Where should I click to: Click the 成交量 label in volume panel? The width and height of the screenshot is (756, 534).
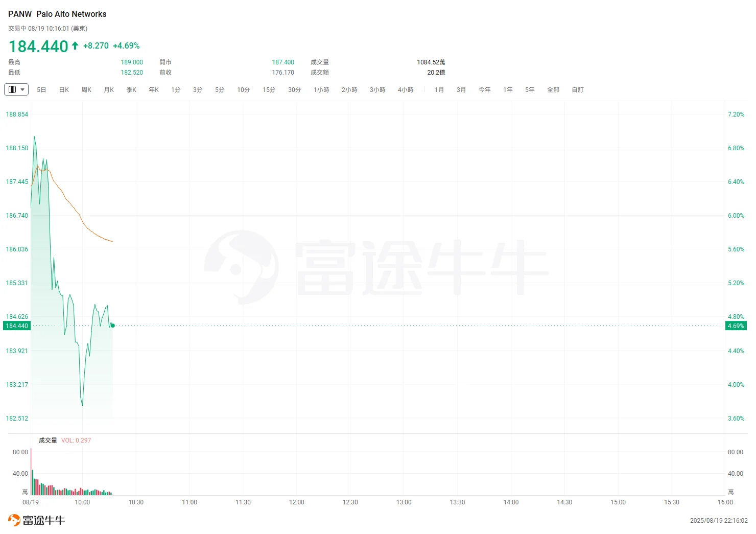point(48,440)
